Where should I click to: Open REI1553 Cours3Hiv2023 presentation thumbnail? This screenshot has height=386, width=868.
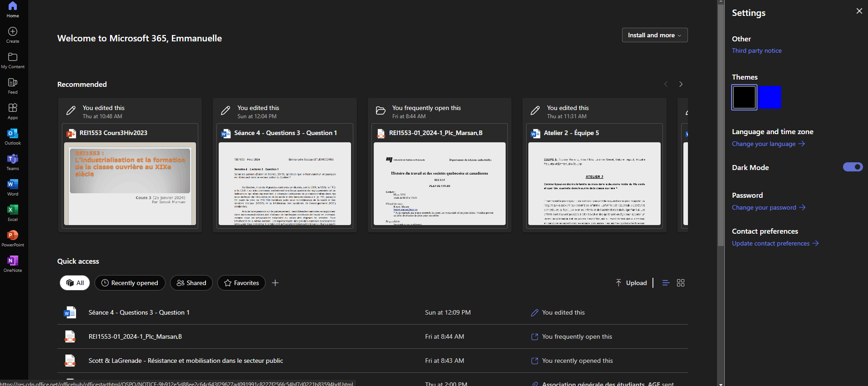coord(130,184)
